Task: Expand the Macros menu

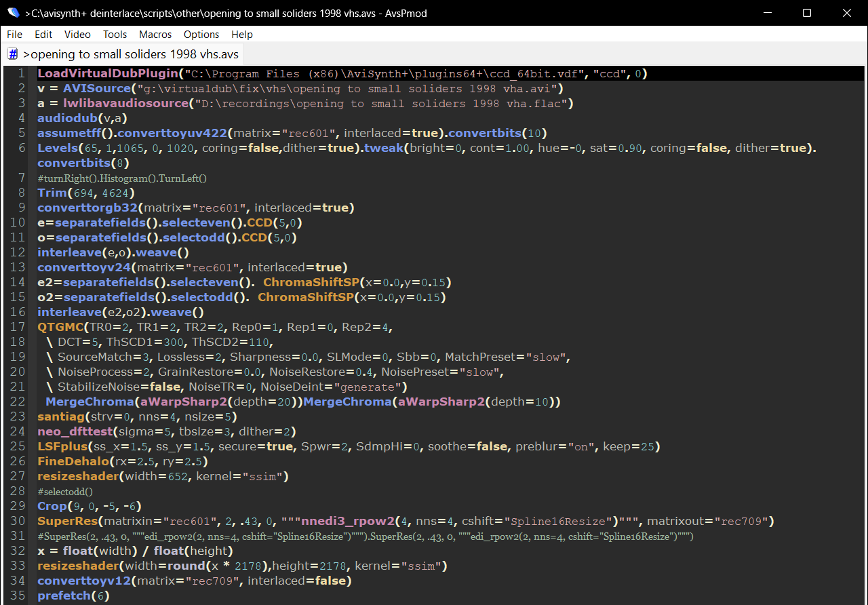Action: [155, 34]
